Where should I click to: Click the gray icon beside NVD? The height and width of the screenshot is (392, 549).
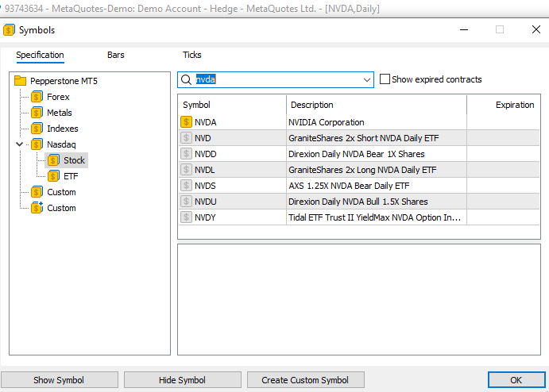click(186, 138)
